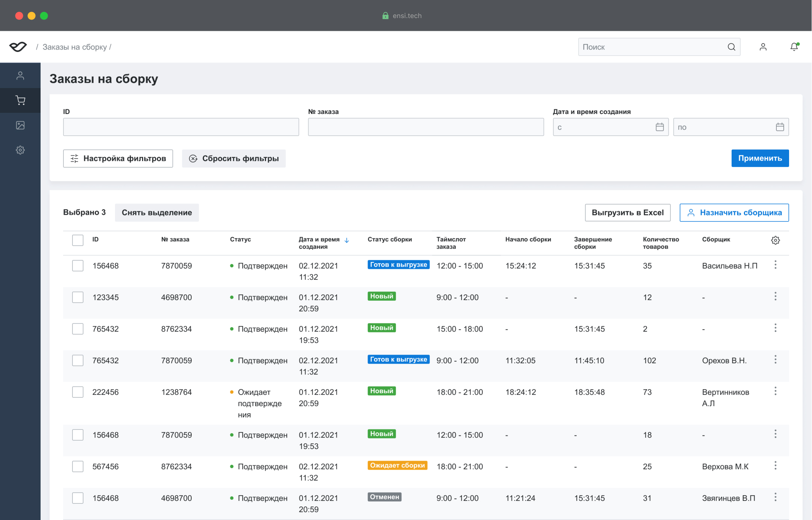Viewport: 812px width, 520px height.
Task: Click the № заказа filter input
Action: click(426, 127)
